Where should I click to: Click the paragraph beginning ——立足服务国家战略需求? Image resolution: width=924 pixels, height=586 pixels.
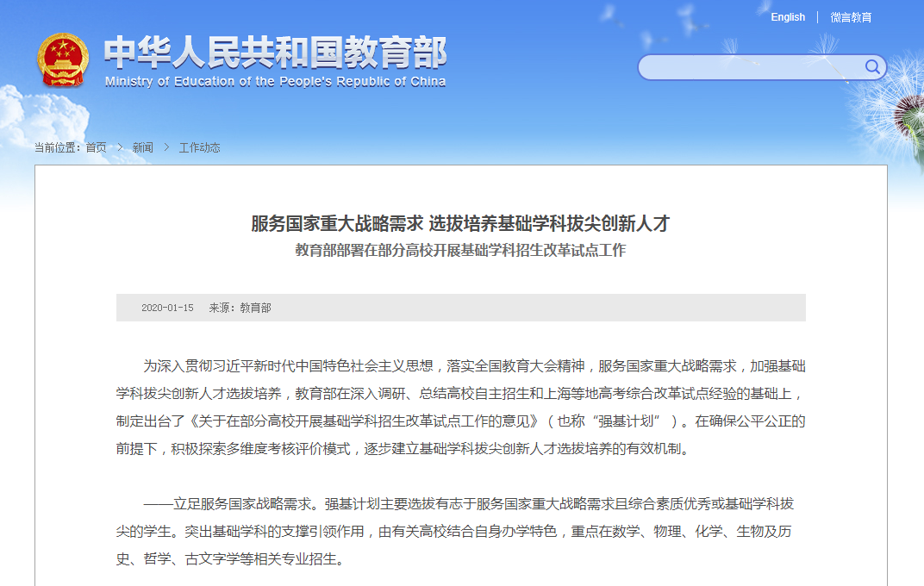[455, 531]
